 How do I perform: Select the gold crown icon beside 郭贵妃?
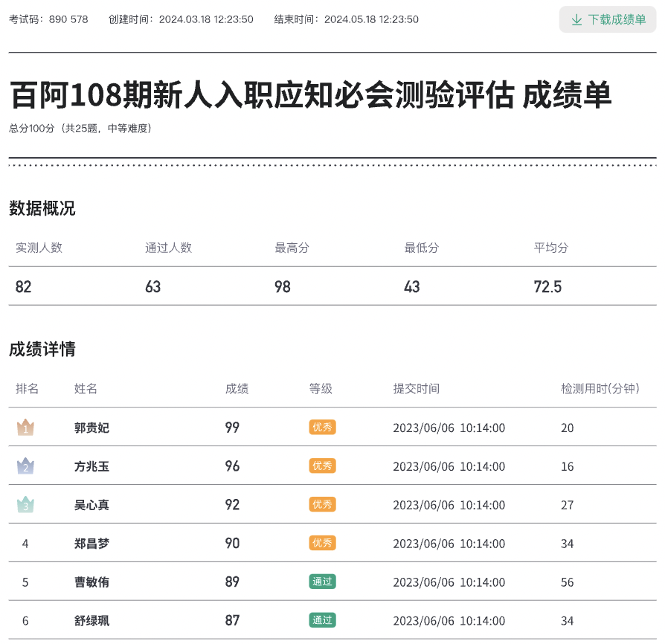coord(25,428)
